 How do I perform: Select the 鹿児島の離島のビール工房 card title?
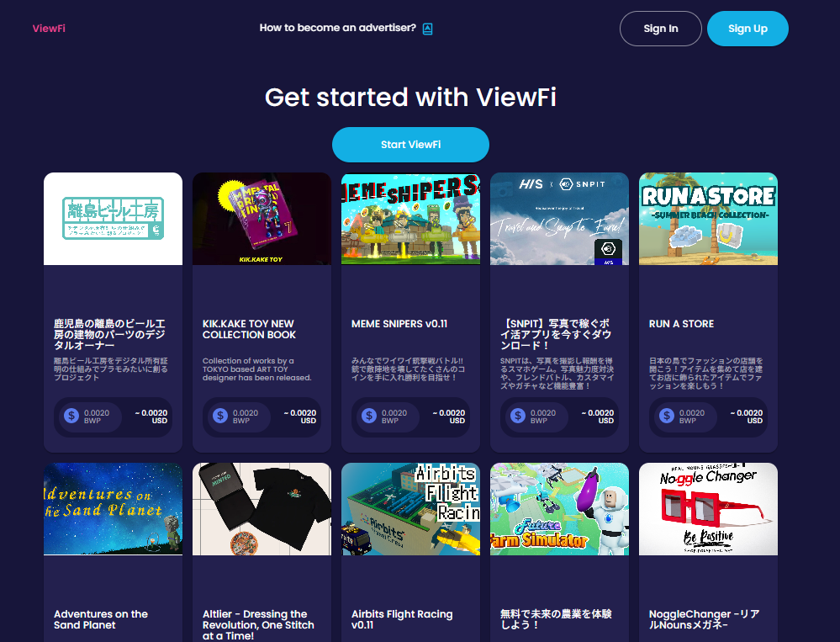[110, 334]
